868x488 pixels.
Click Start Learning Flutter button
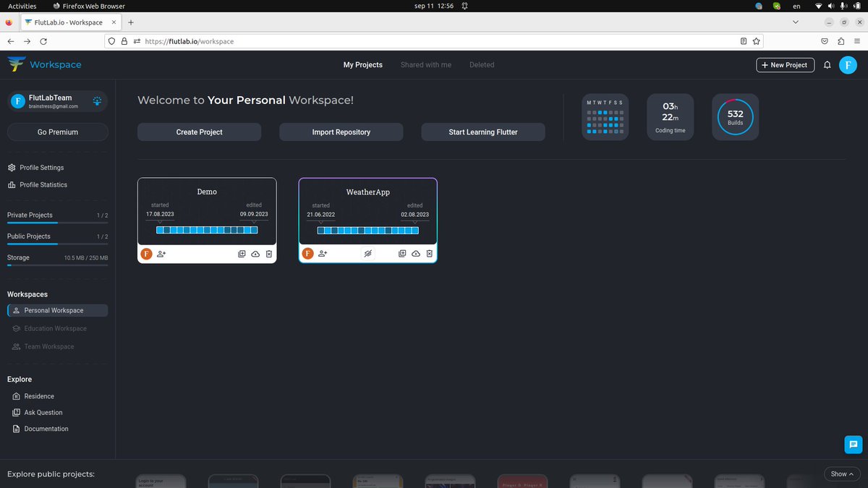483,132
